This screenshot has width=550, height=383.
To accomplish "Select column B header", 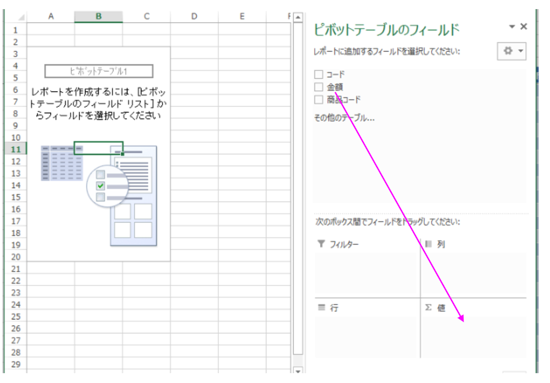I will click(99, 16).
